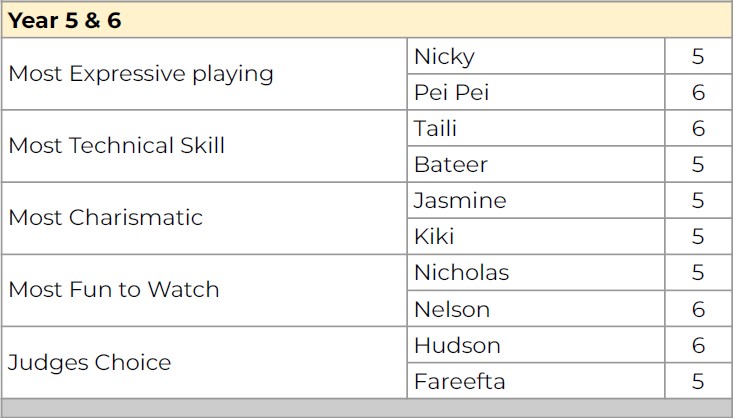This screenshot has height=418, width=734.
Task: Click the name Bateer
Action: pyautogui.click(x=451, y=164)
